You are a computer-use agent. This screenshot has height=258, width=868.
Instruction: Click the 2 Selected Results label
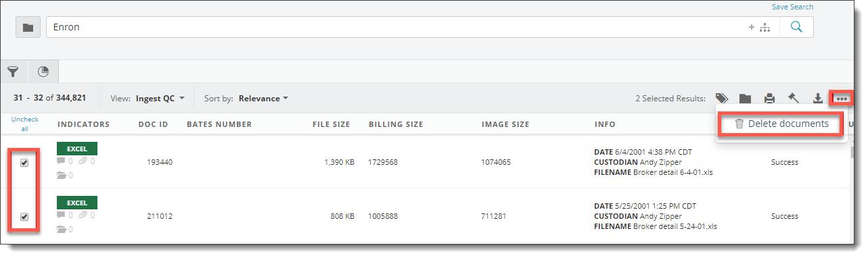[x=670, y=99]
